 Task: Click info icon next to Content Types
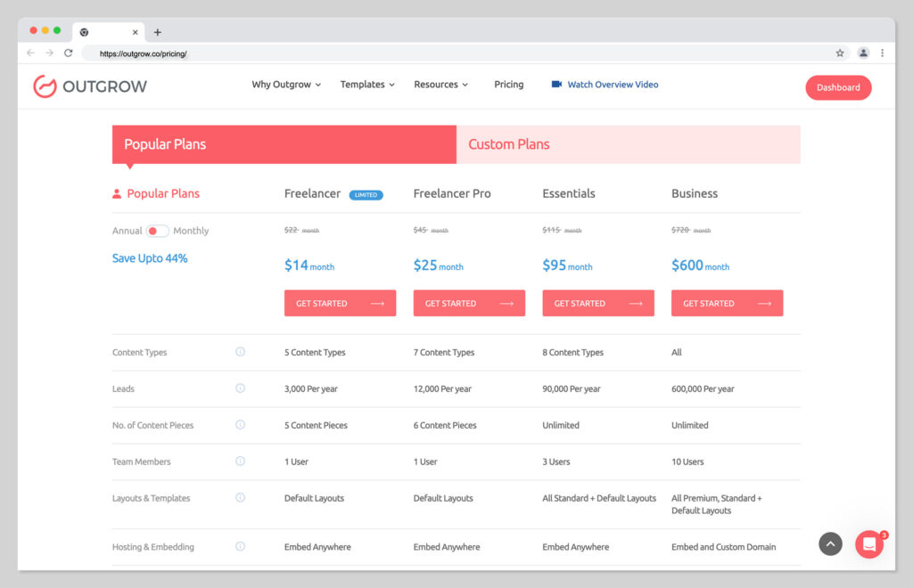click(240, 352)
